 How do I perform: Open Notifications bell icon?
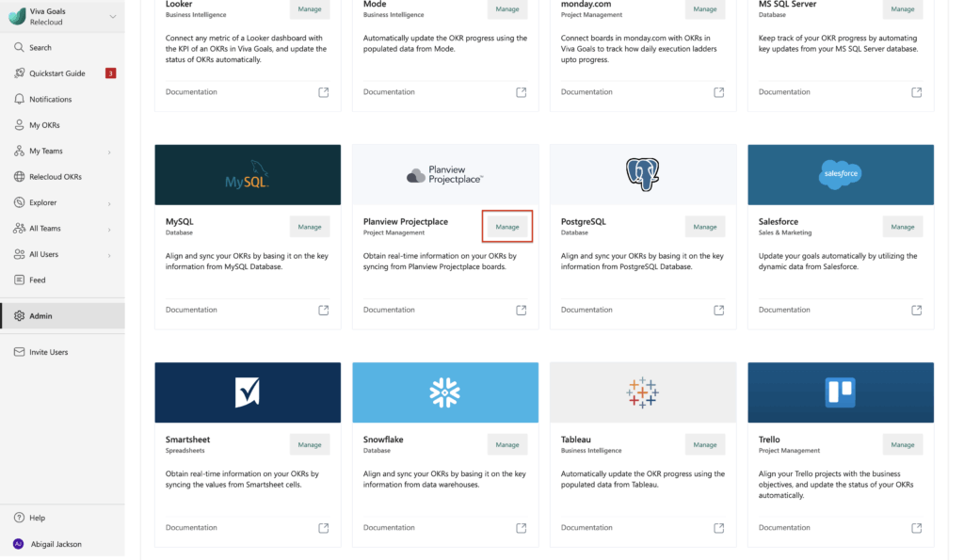[x=19, y=99]
